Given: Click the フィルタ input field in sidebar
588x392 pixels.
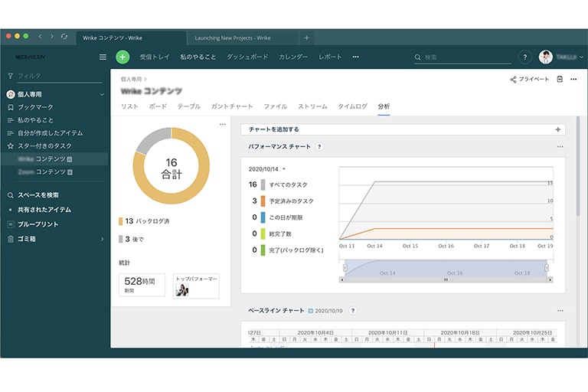Looking at the screenshot, I should tap(59, 76).
